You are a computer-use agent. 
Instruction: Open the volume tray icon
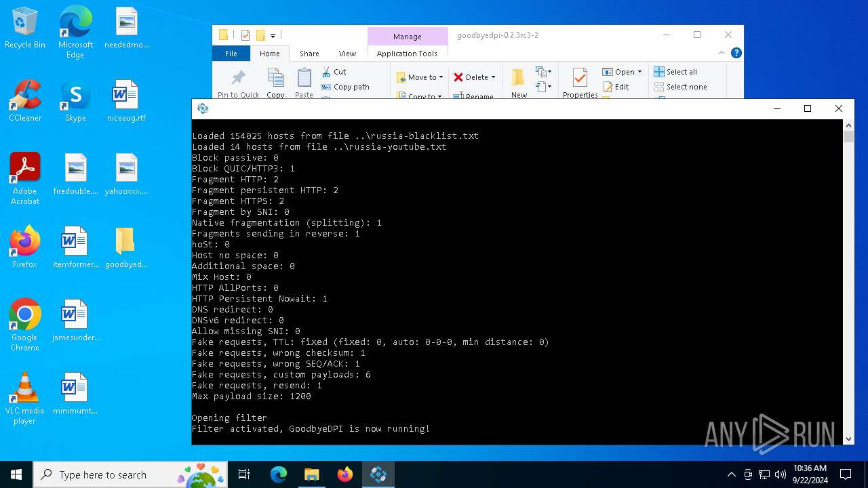click(781, 474)
